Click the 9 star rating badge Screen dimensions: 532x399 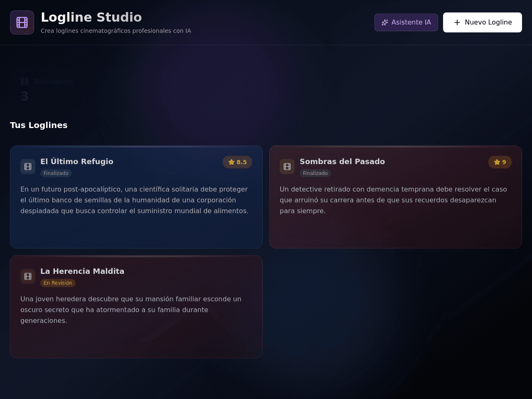point(500,162)
